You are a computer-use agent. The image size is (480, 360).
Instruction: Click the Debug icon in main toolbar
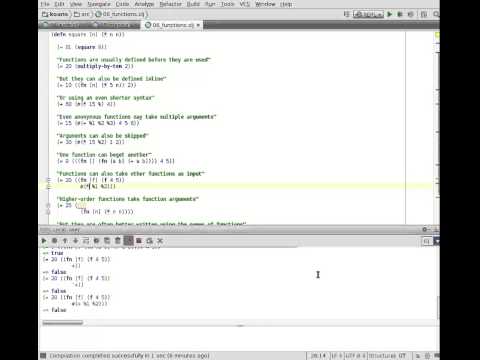(x=400, y=14)
